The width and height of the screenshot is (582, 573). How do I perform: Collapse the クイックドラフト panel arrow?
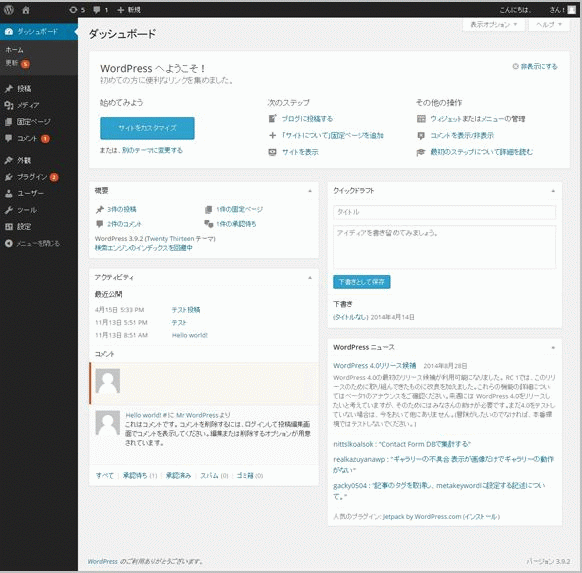pos(553,191)
